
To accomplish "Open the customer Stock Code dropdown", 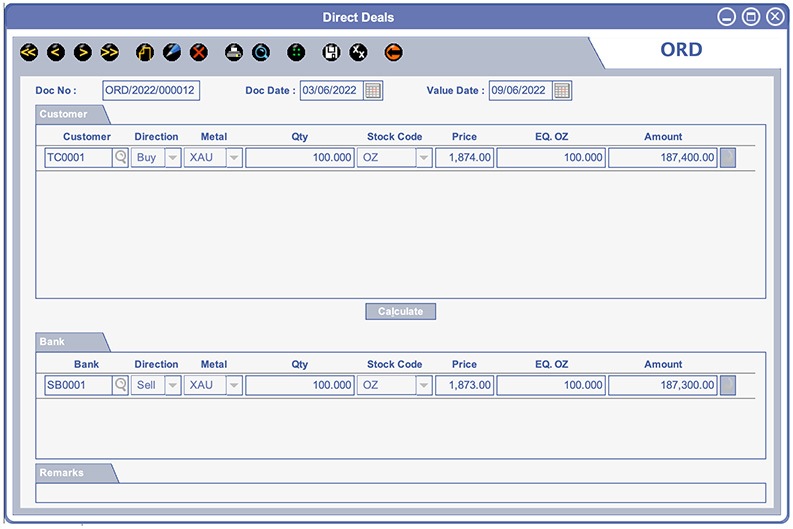I will pos(424,157).
